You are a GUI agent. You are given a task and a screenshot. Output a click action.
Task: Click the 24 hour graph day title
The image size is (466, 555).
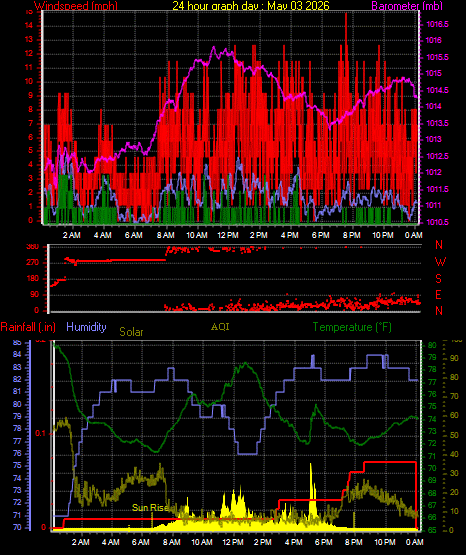click(x=251, y=6)
